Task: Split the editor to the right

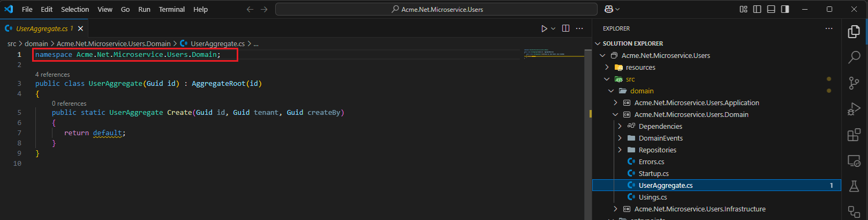Action: (566, 28)
